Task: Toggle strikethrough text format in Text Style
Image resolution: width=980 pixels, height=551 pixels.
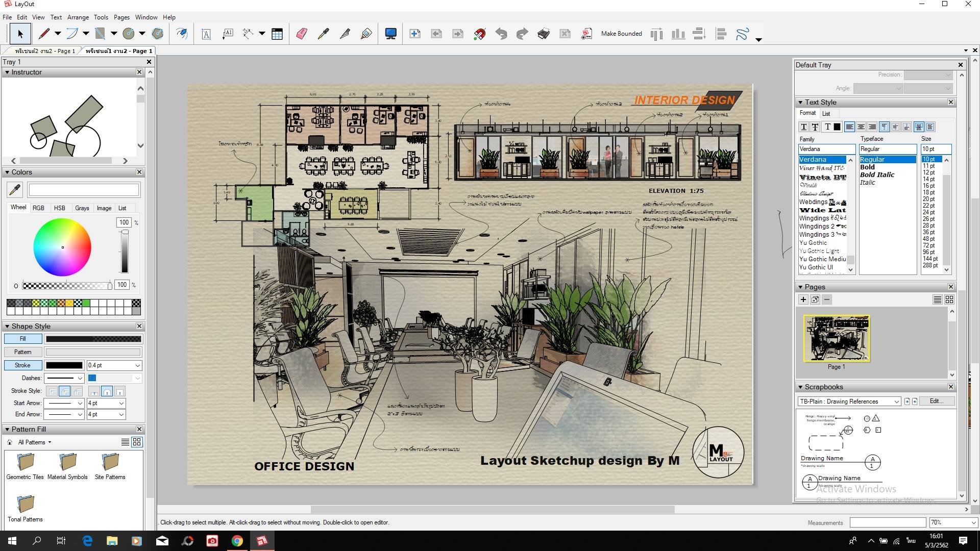Action: click(x=815, y=127)
